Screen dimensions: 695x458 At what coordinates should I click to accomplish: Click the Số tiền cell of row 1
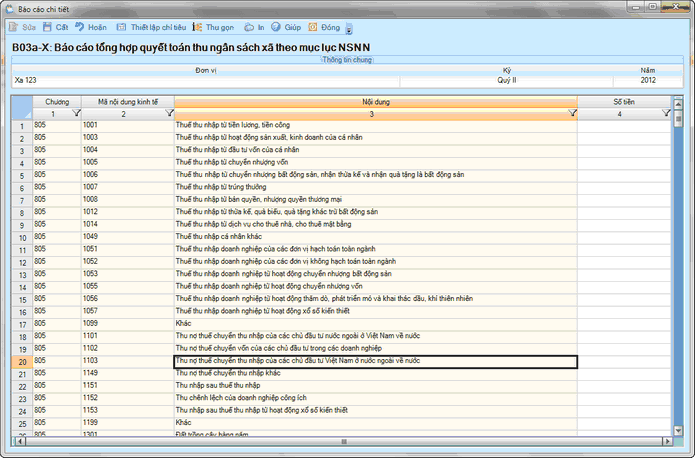pos(624,125)
